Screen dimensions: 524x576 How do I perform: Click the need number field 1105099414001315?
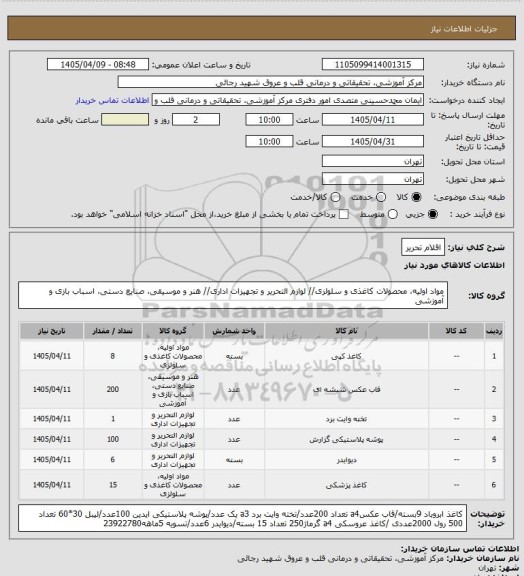[373, 64]
